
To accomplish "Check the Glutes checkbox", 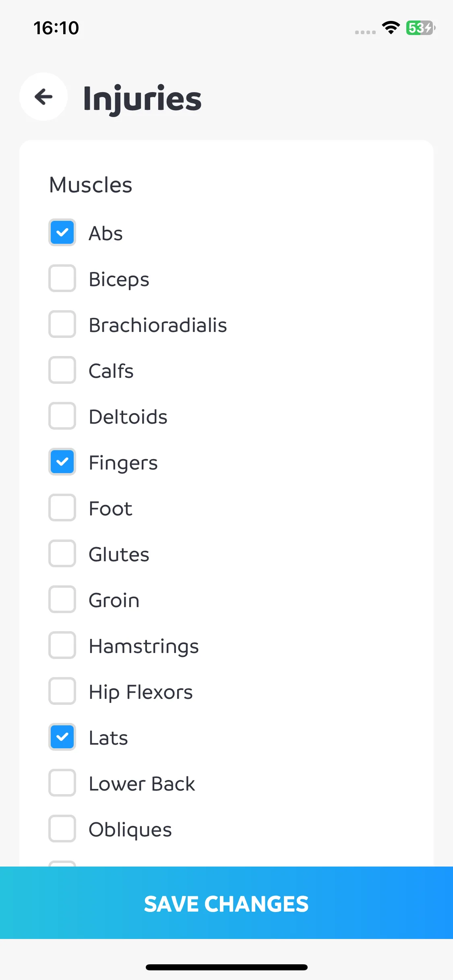I will coord(62,554).
